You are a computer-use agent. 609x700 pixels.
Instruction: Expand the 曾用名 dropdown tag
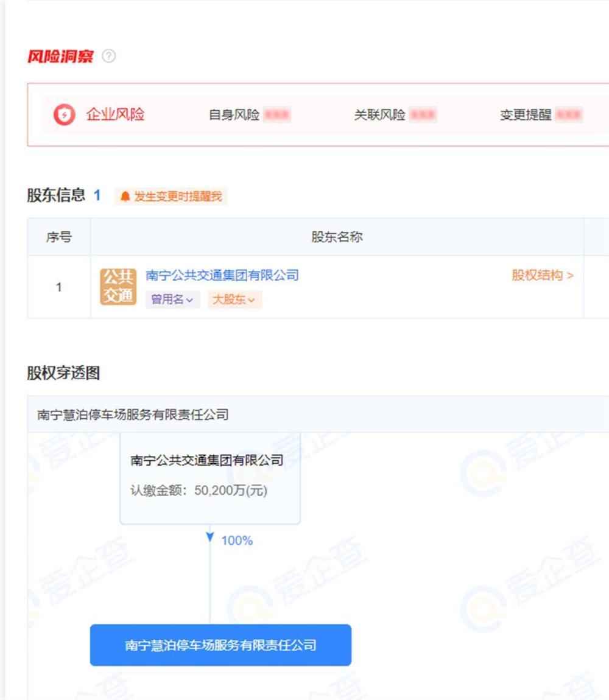pos(172,299)
